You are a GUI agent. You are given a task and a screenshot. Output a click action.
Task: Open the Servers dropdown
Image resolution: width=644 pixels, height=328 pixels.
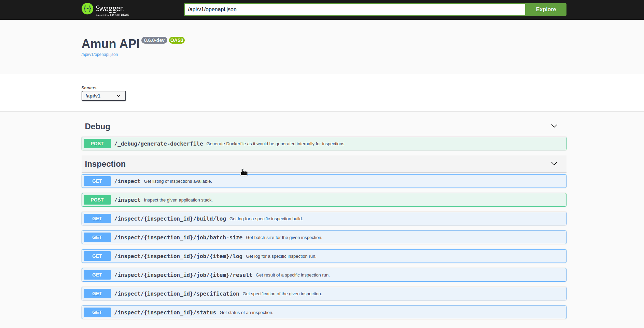(x=103, y=96)
